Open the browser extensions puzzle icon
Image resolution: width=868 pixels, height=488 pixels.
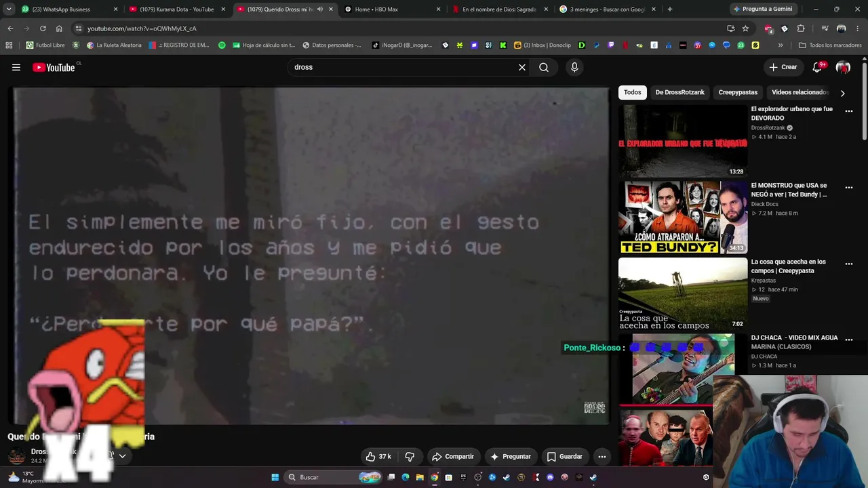tap(801, 28)
